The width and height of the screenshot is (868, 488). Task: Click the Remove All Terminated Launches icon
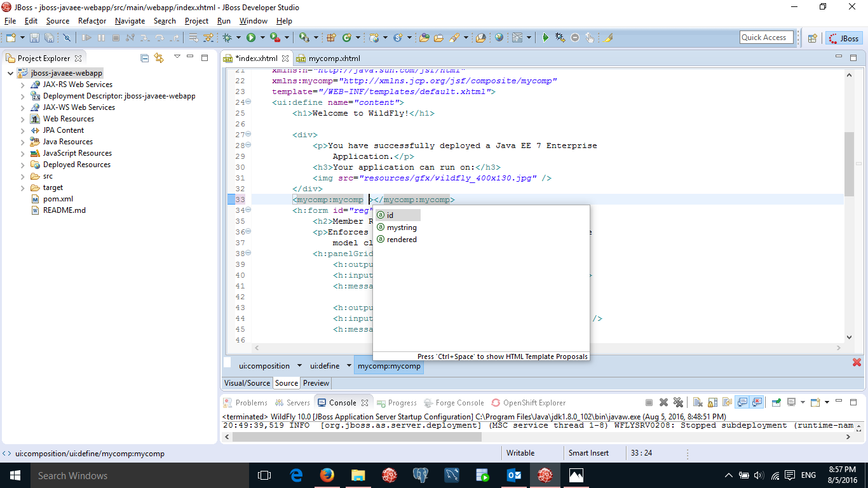tap(678, 402)
